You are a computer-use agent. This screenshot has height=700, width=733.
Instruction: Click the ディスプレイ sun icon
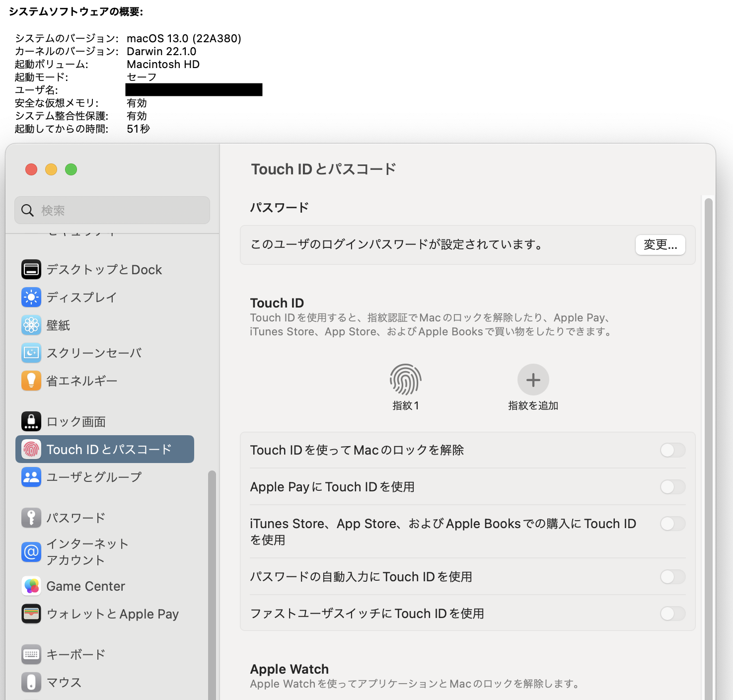point(31,297)
